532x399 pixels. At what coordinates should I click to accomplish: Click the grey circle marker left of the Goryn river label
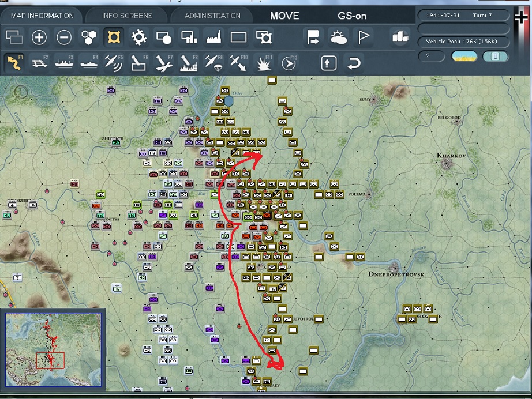[21, 92]
